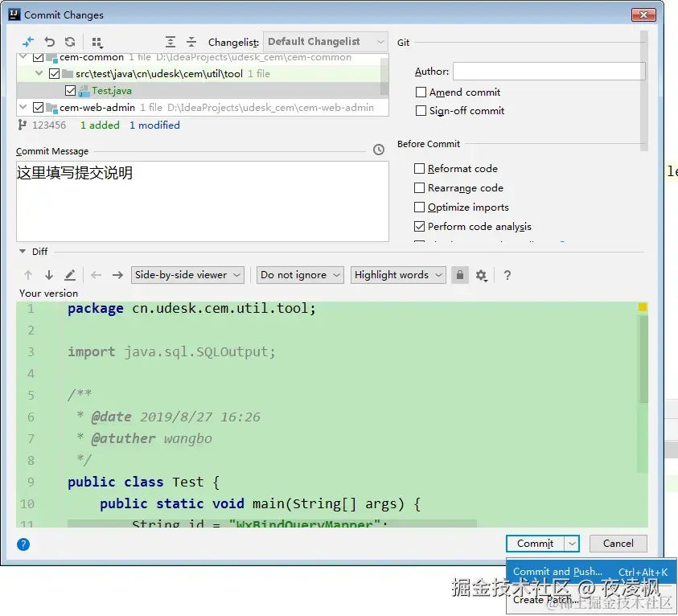This screenshot has height=616, width=678.
Task: Click the right options panel scrollbar
Action: coord(644,90)
